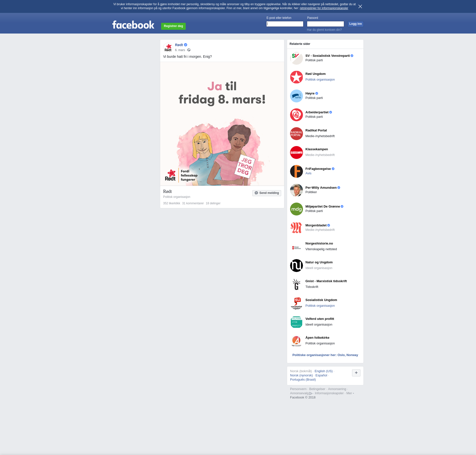
Task: Open Rød Ungdom star logo
Action: tap(297, 77)
